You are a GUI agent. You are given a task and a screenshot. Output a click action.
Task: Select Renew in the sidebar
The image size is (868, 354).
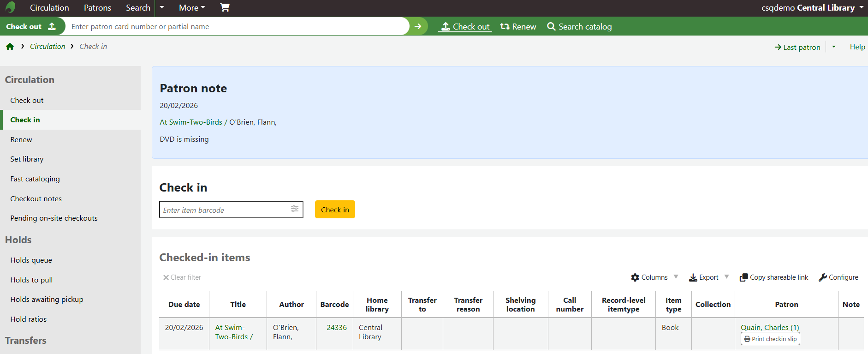pyautogui.click(x=70, y=139)
